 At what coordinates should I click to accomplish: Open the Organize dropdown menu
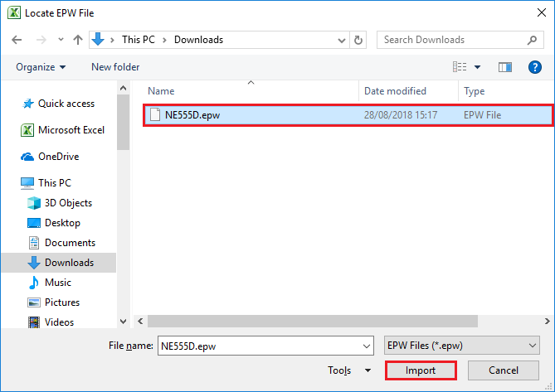[x=40, y=67]
